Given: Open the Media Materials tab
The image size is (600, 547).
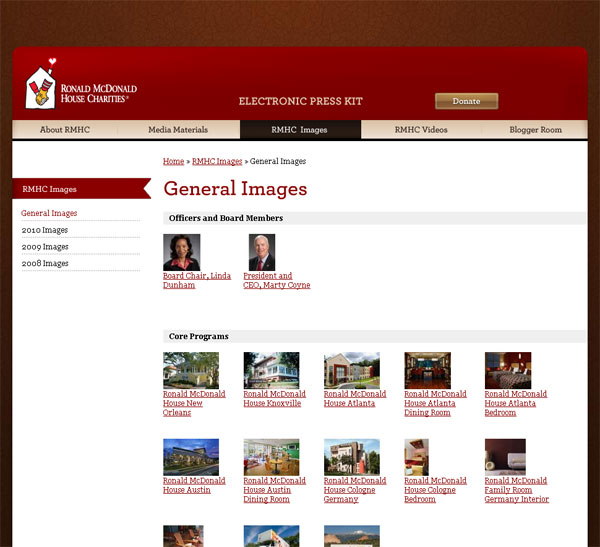Looking at the screenshot, I should click(x=178, y=130).
